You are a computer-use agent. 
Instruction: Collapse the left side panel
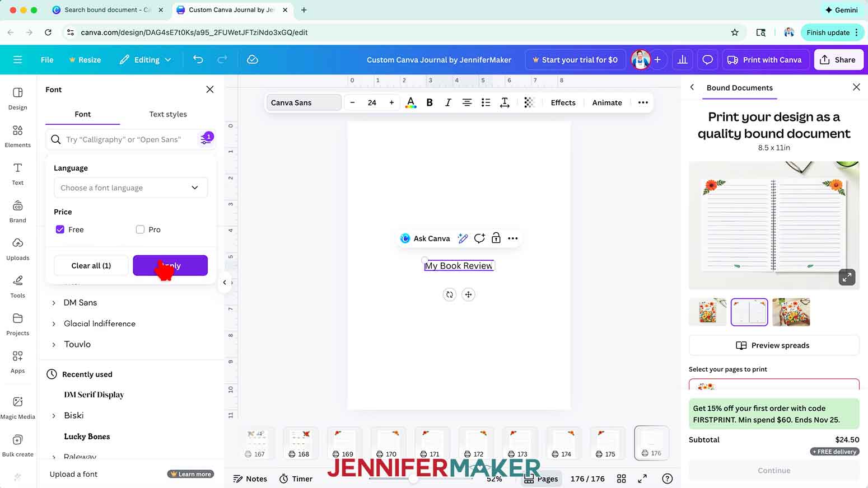[x=225, y=283]
